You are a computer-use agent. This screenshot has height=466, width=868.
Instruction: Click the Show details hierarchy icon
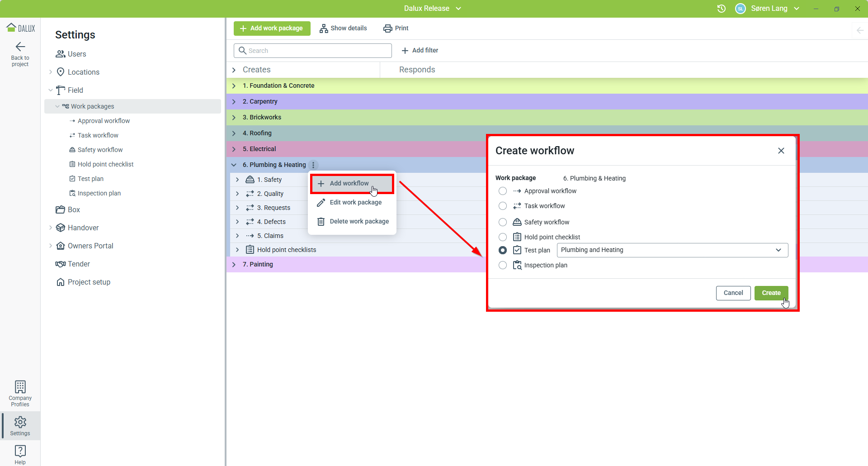(x=324, y=29)
